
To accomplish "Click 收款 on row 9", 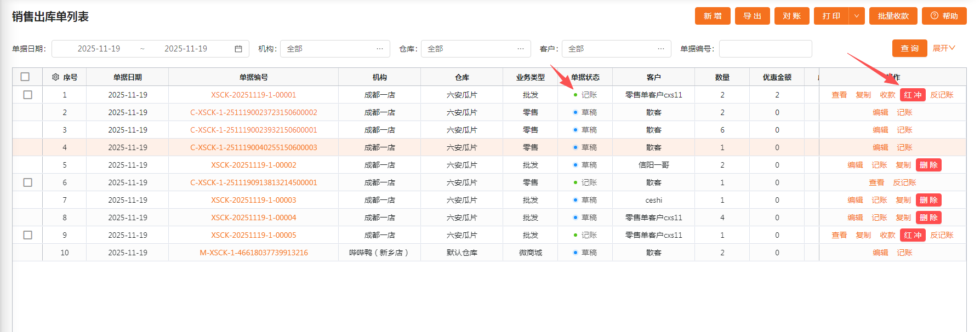I will point(887,235).
